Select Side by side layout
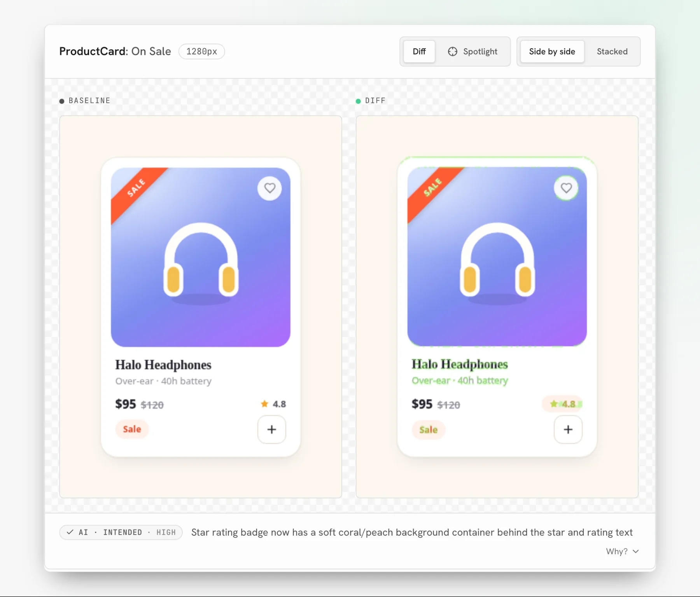The height and width of the screenshot is (597, 700). [x=552, y=51]
